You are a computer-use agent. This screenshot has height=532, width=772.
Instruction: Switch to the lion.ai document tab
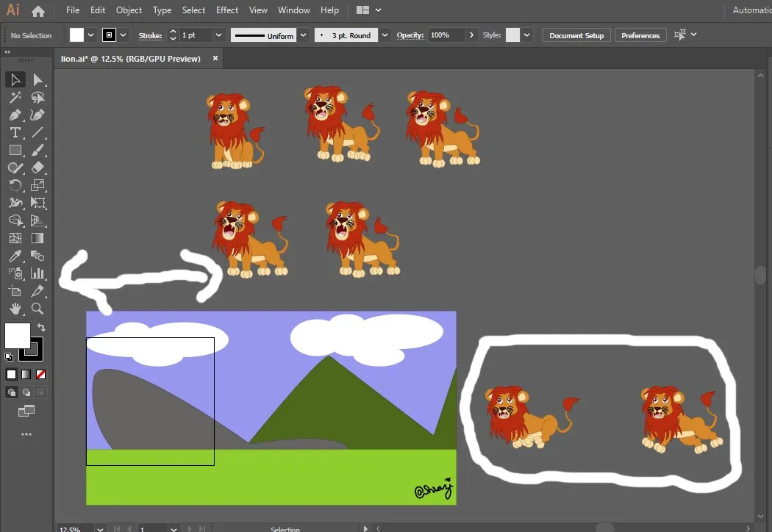[130, 59]
